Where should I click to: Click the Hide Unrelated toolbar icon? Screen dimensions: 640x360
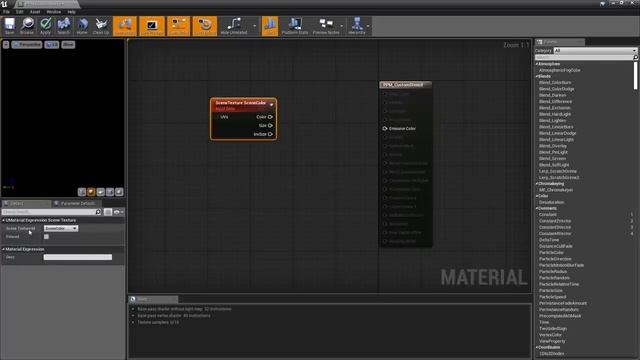234,26
